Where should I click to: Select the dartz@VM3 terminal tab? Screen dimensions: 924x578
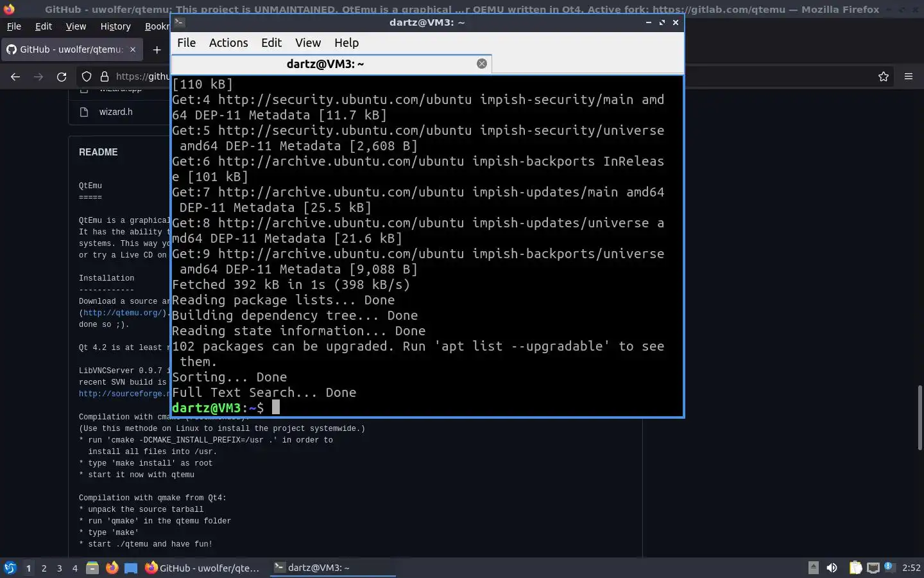331,64
